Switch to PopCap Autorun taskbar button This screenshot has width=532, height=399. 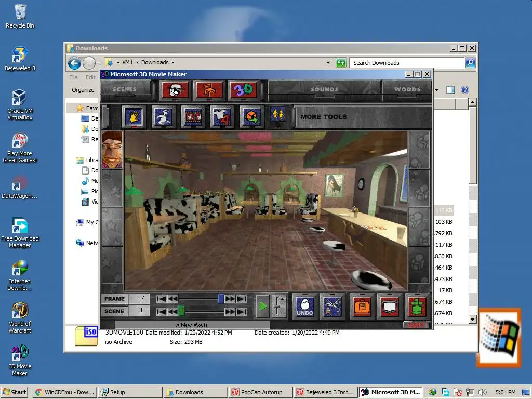pos(261,392)
